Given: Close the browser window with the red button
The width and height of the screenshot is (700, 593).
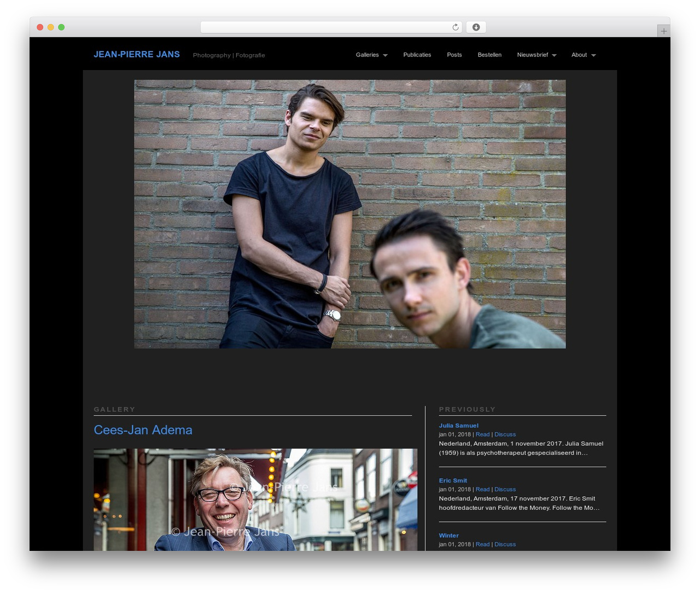Looking at the screenshot, I should [x=40, y=27].
